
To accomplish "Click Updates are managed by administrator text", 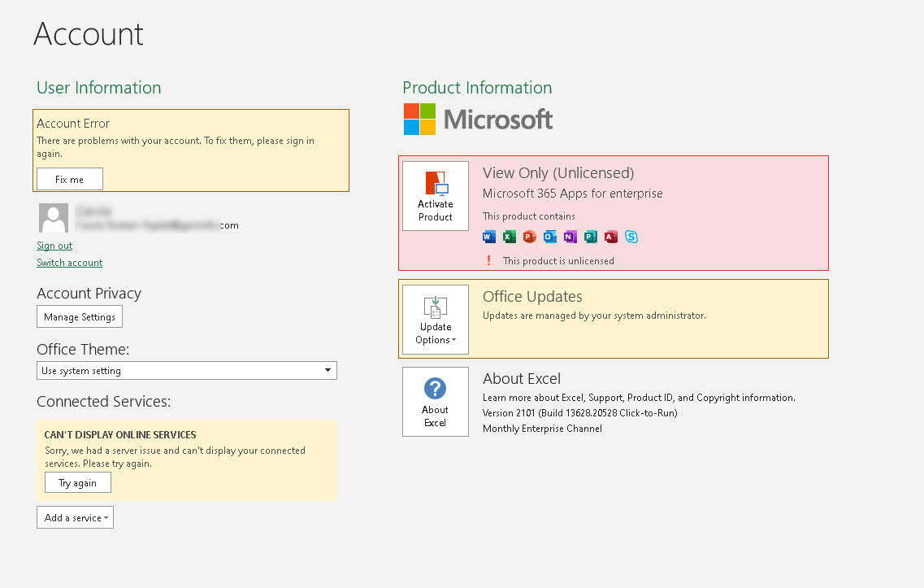I will [594, 316].
